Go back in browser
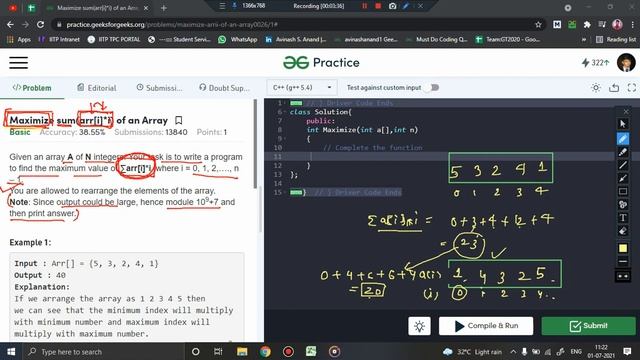The image size is (640, 360). click(x=10, y=24)
